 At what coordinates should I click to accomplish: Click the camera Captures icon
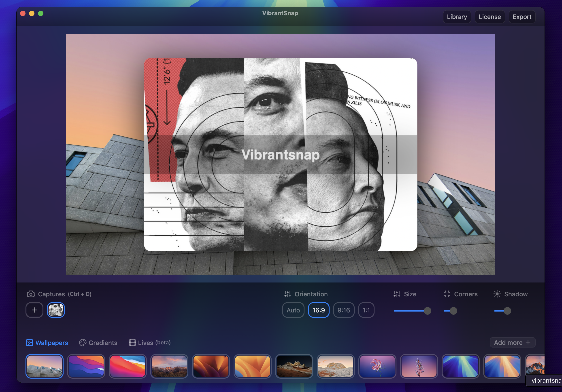click(31, 294)
